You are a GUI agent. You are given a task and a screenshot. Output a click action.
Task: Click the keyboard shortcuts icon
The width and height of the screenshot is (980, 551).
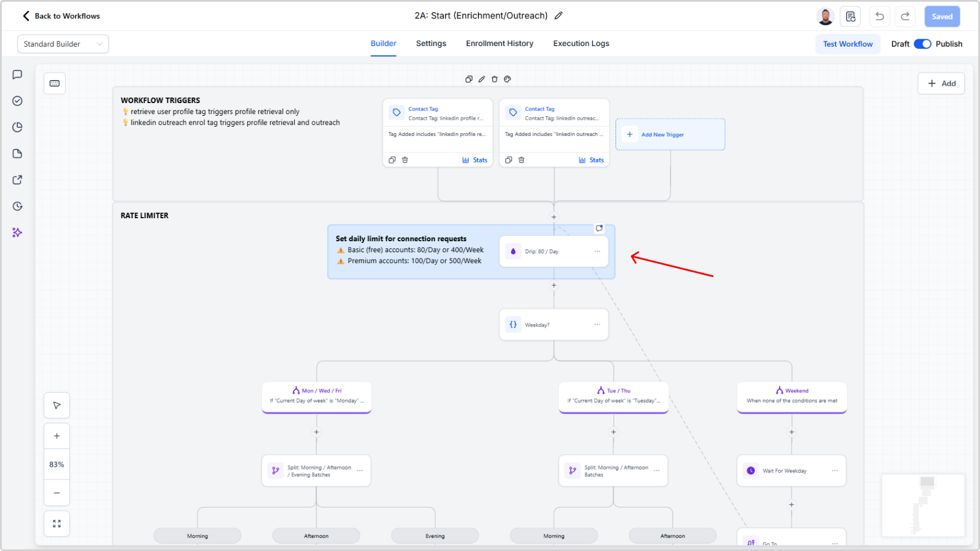point(55,83)
